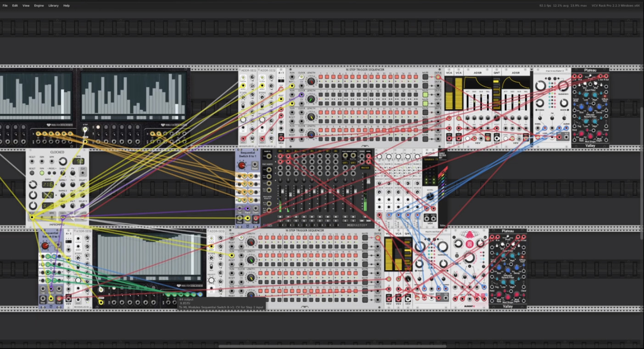The width and height of the screenshot is (644, 349).
Task: Click the -01- track label on MixMaster
Action: pyautogui.click(x=280, y=151)
